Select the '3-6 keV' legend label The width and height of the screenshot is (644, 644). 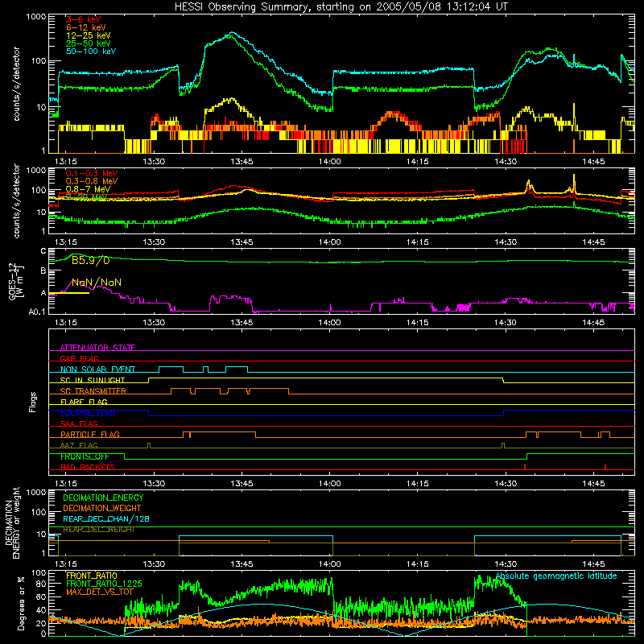coord(83,19)
